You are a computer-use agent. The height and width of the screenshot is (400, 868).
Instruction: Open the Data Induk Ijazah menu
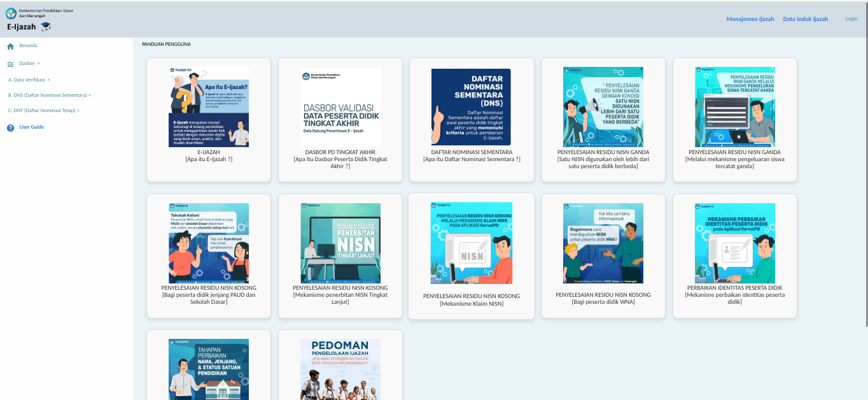806,19
